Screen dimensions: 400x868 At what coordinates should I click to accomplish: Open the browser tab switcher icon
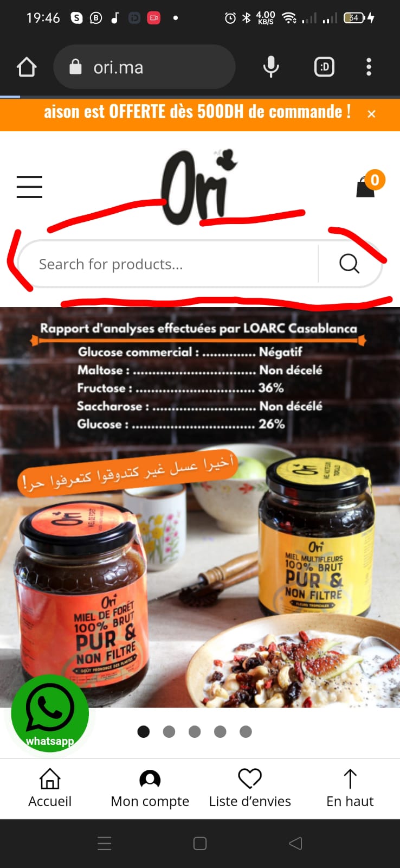pyautogui.click(x=324, y=67)
